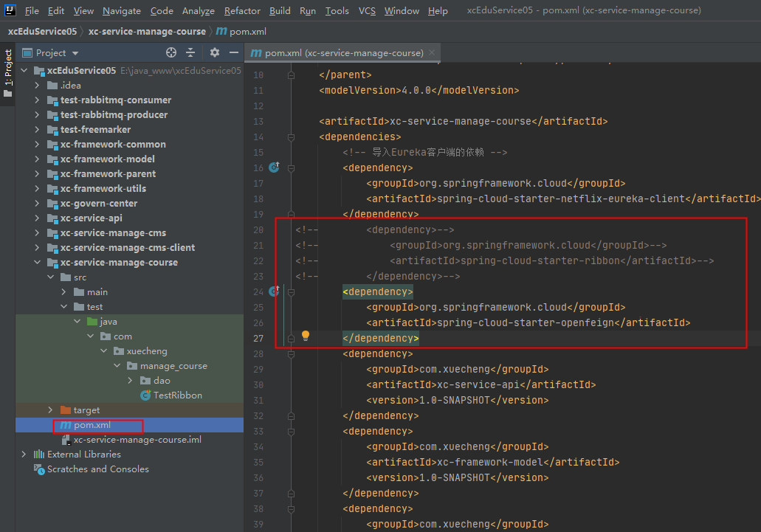761x532 pixels.
Task: Collapse the xc-service-manage-course tree node
Action: point(38,262)
